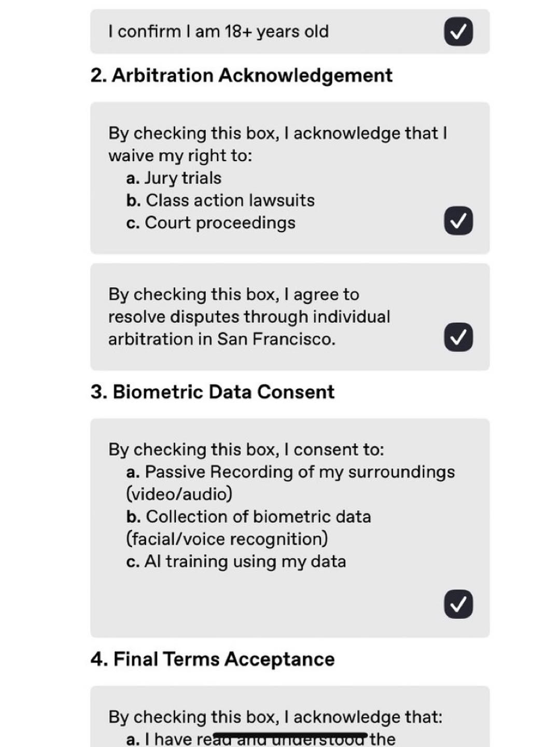Click the "b. Class action lawsuits" item
560x747 pixels.
[x=220, y=200]
